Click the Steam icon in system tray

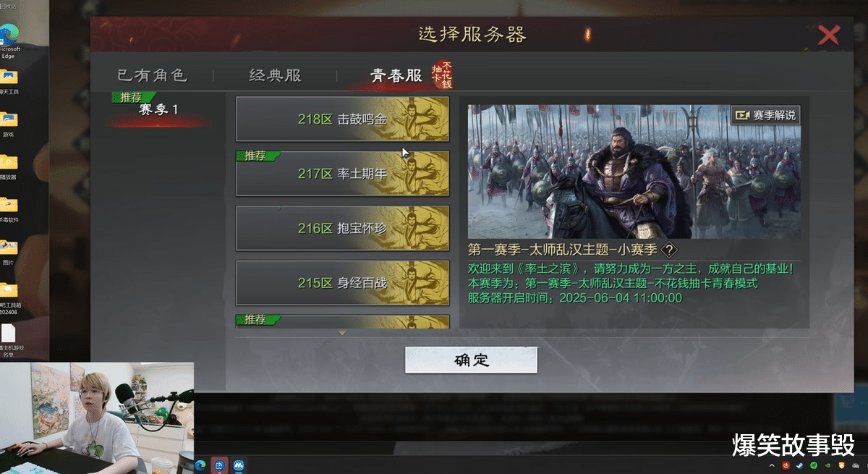coord(799,465)
